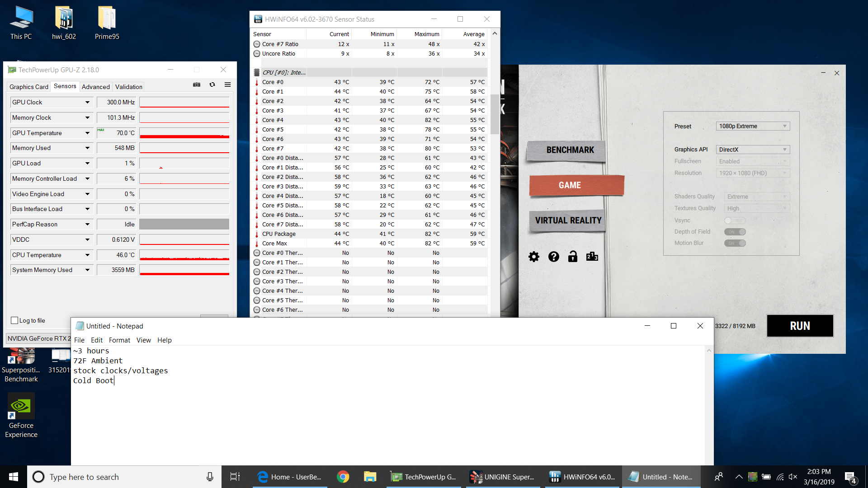Image resolution: width=868 pixels, height=488 pixels.
Task: Expand the GPU Temperature sensor dropdown
Action: 87,133
